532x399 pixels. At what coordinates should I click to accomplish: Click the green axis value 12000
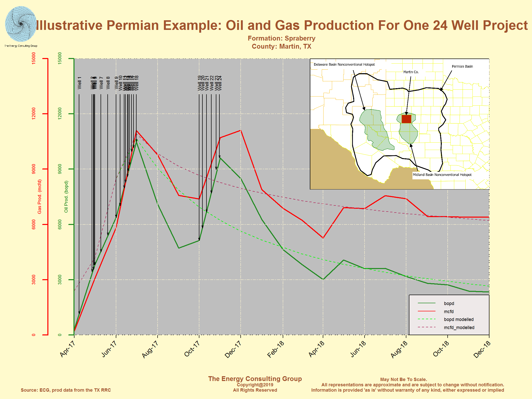(x=60, y=113)
